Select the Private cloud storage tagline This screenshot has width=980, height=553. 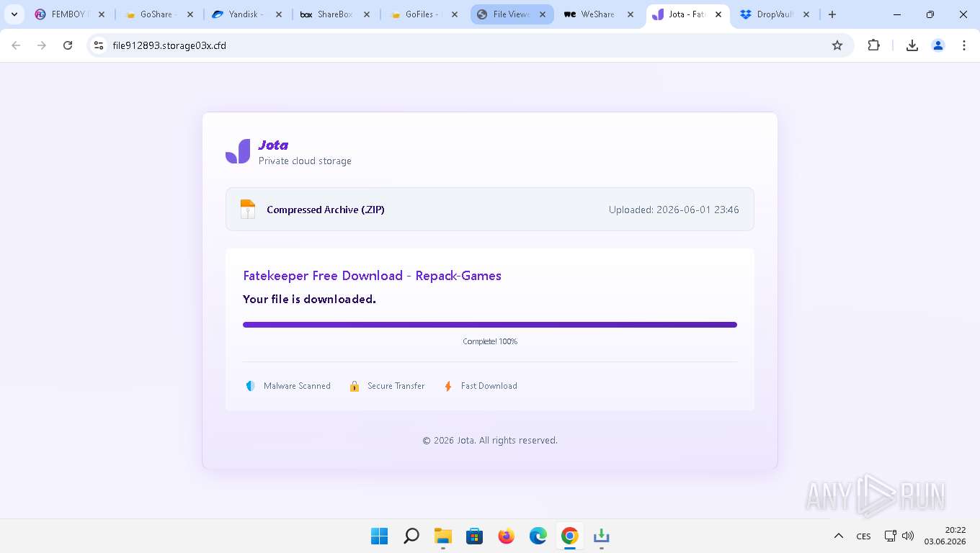pos(305,161)
